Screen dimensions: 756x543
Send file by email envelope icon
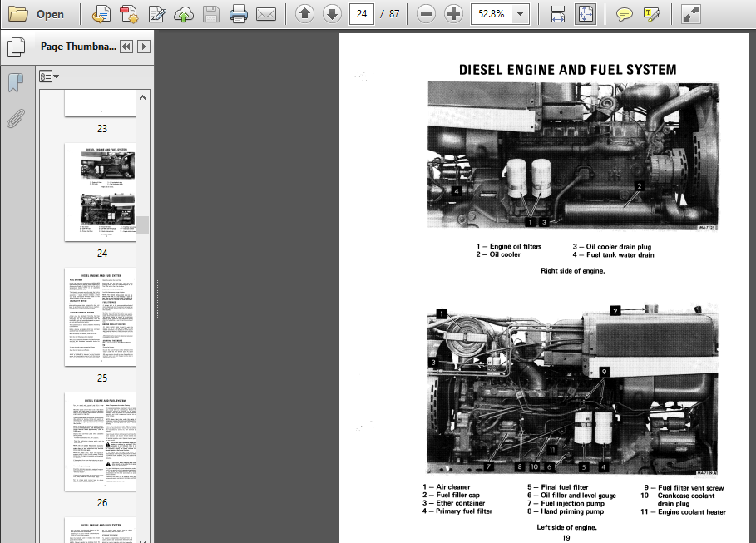tap(266, 14)
